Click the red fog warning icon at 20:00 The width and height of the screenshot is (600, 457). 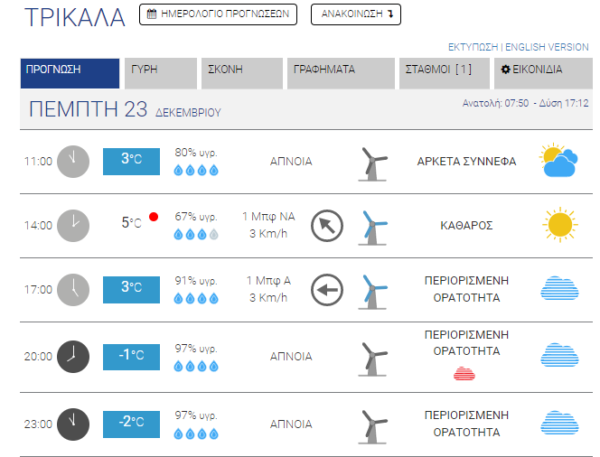pyautogui.click(x=465, y=373)
